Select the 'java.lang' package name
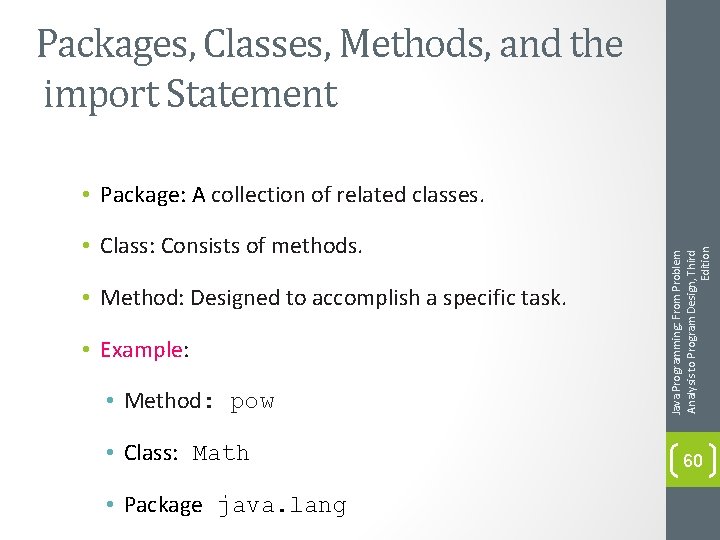The width and height of the screenshot is (720, 540). click(282, 505)
